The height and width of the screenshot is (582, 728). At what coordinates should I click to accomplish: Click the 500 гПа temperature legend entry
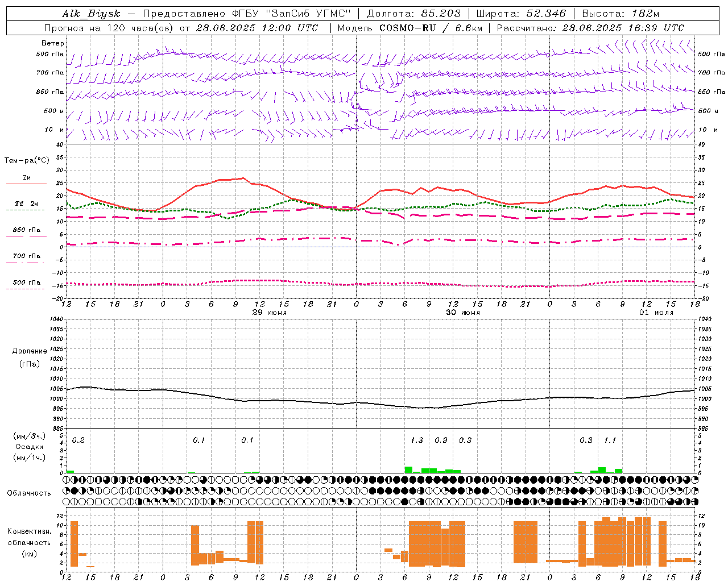27,282
